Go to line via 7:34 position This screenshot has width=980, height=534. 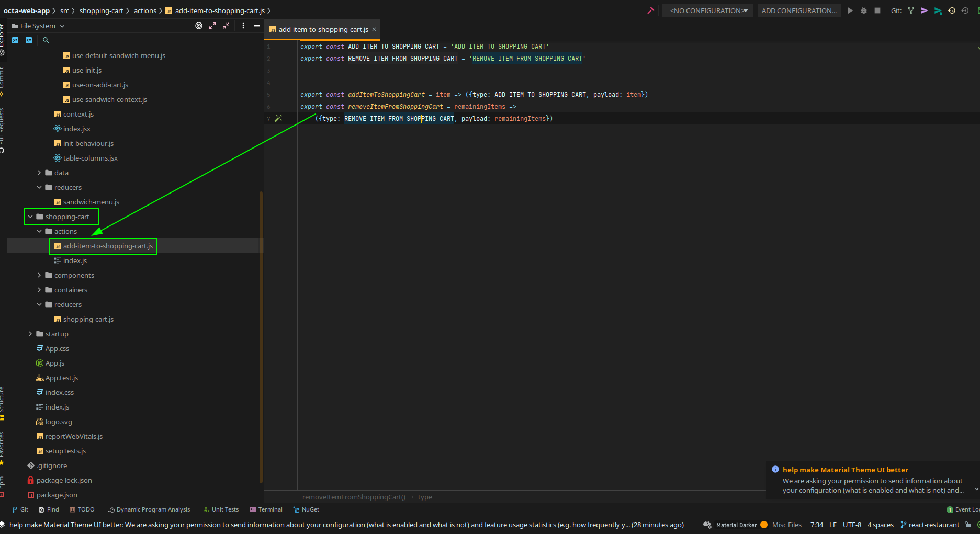[817, 525]
